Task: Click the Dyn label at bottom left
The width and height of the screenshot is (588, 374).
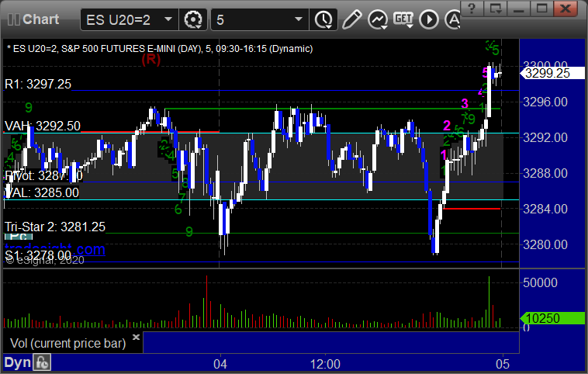Action: tap(17, 362)
